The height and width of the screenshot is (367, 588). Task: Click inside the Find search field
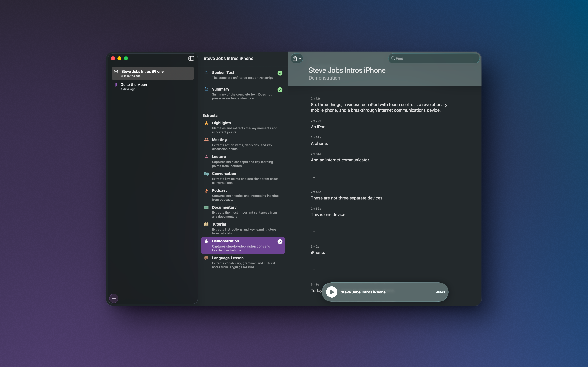[x=434, y=58]
